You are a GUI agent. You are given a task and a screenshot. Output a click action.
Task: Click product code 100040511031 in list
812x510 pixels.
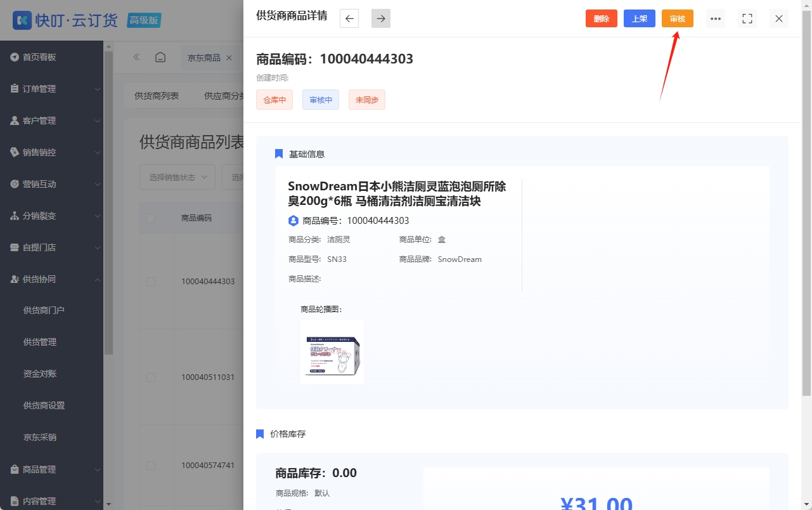click(x=208, y=377)
